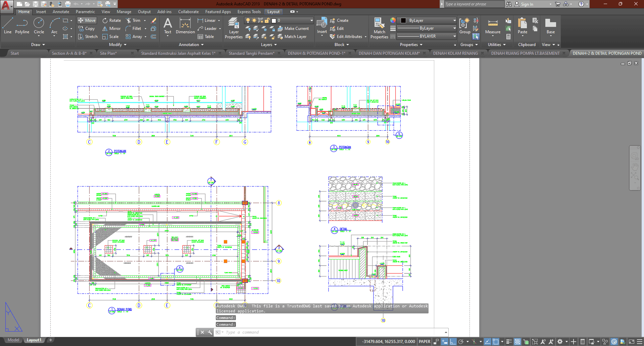Switch to the Model space tab
Image resolution: width=644 pixels, height=346 pixels.
click(13, 340)
